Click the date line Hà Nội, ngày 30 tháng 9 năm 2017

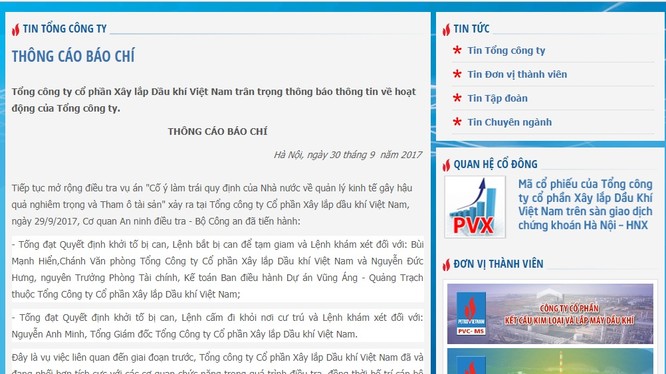[348, 155]
